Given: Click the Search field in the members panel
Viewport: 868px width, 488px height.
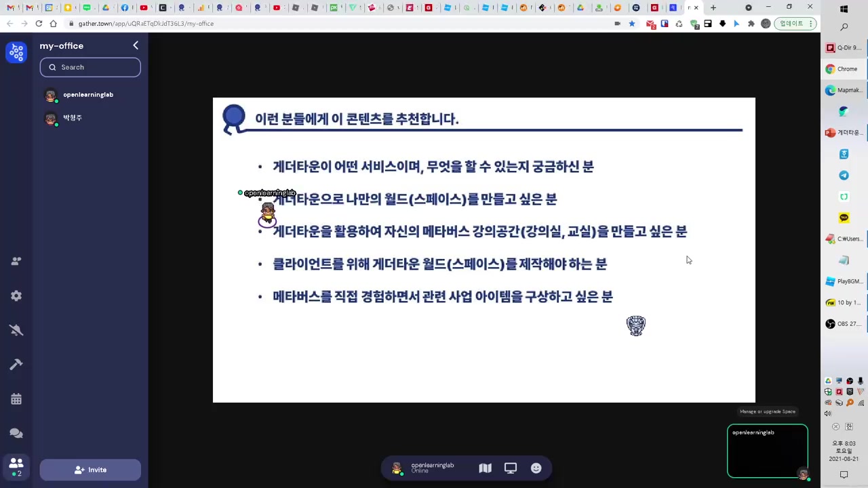Looking at the screenshot, I should (90, 67).
